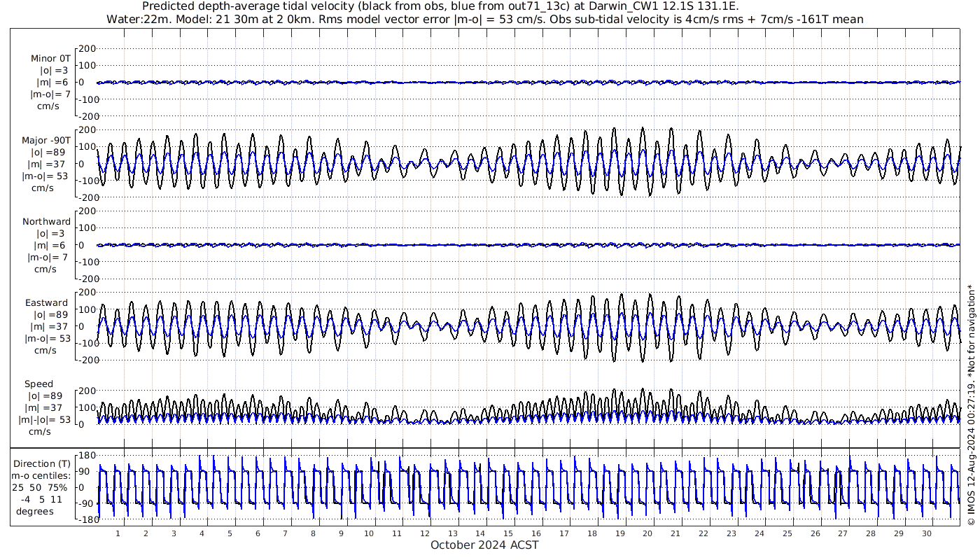This screenshot has height=560, width=980.
Task: Select day 1 on the date axis
Action: point(118,533)
